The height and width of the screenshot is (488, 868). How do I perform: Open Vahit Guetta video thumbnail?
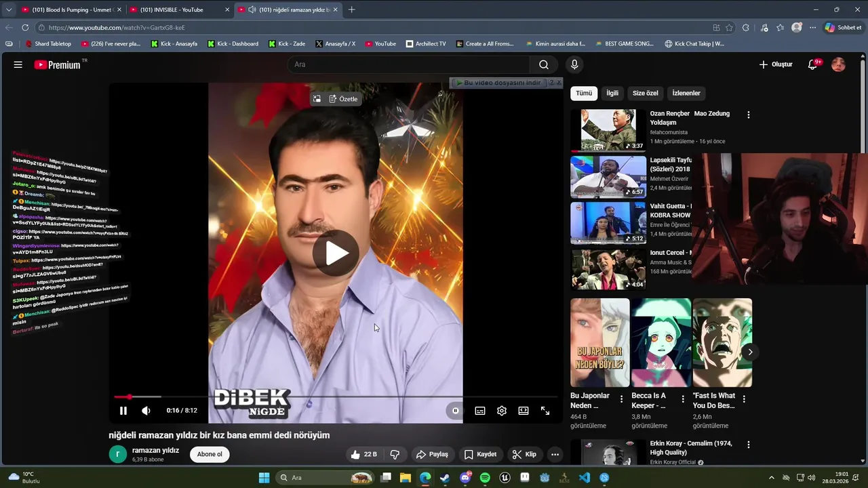pyautogui.click(x=608, y=223)
